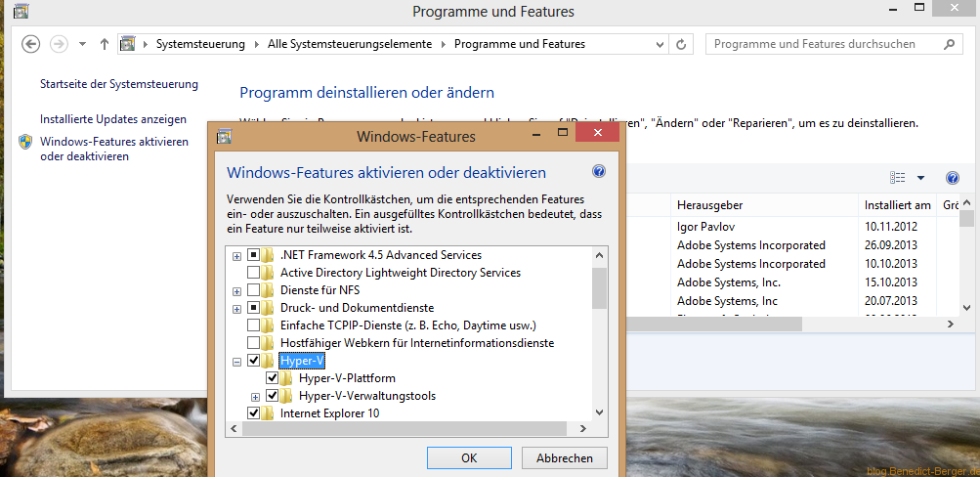Go up one folder level

[105, 44]
